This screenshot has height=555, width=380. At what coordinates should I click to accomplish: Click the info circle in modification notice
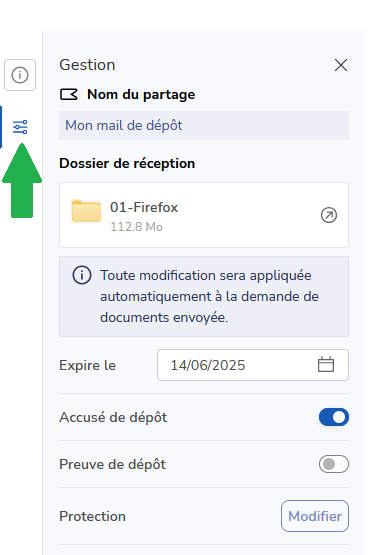pyautogui.click(x=82, y=275)
